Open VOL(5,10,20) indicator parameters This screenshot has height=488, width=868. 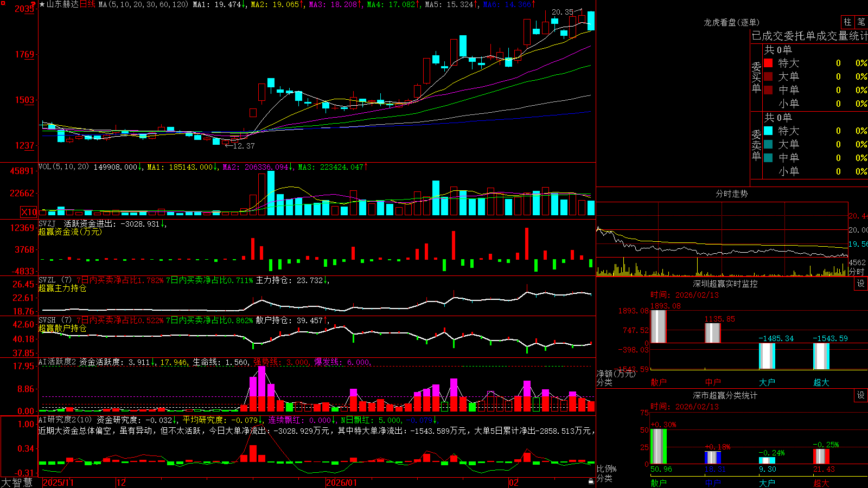64,167
